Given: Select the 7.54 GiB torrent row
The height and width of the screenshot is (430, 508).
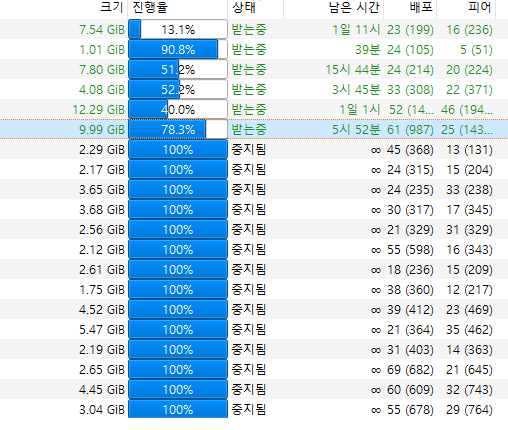Looking at the screenshot, I should [254, 29].
